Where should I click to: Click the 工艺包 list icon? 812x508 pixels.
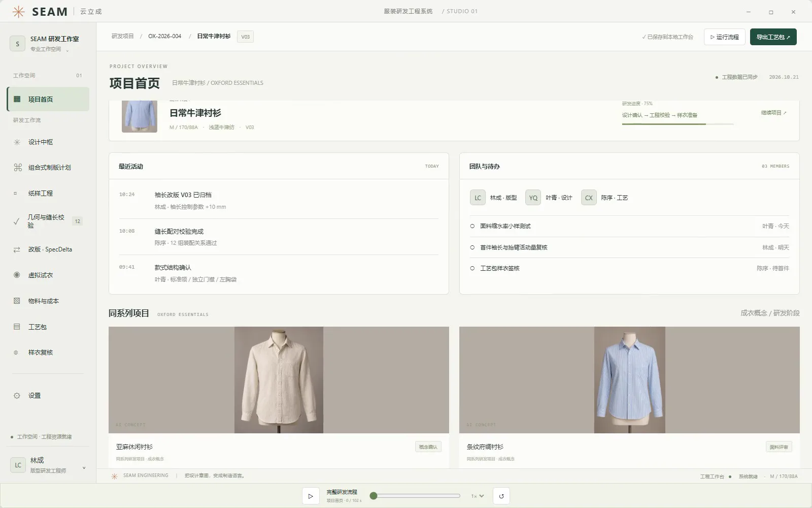coord(17,327)
